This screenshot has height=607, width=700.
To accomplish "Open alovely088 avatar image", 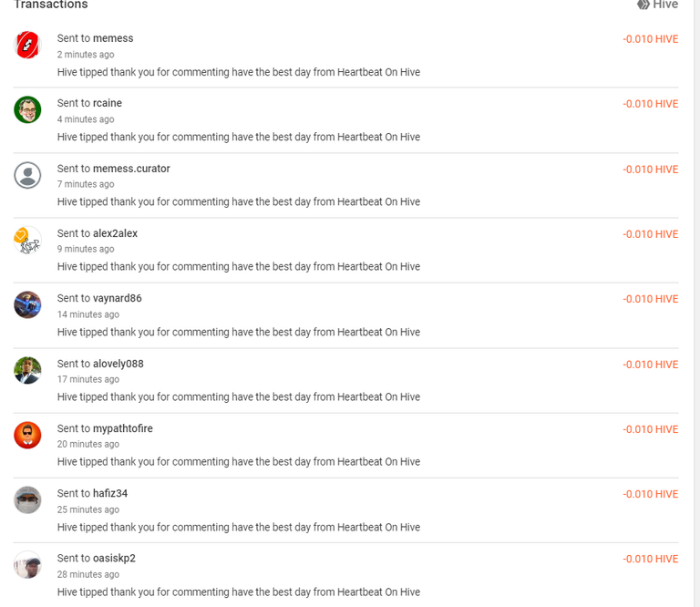I will click(27, 370).
